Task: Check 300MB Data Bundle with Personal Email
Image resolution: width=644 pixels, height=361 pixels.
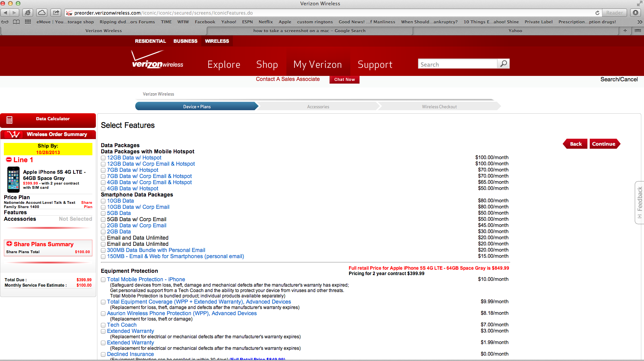Action: (x=103, y=250)
